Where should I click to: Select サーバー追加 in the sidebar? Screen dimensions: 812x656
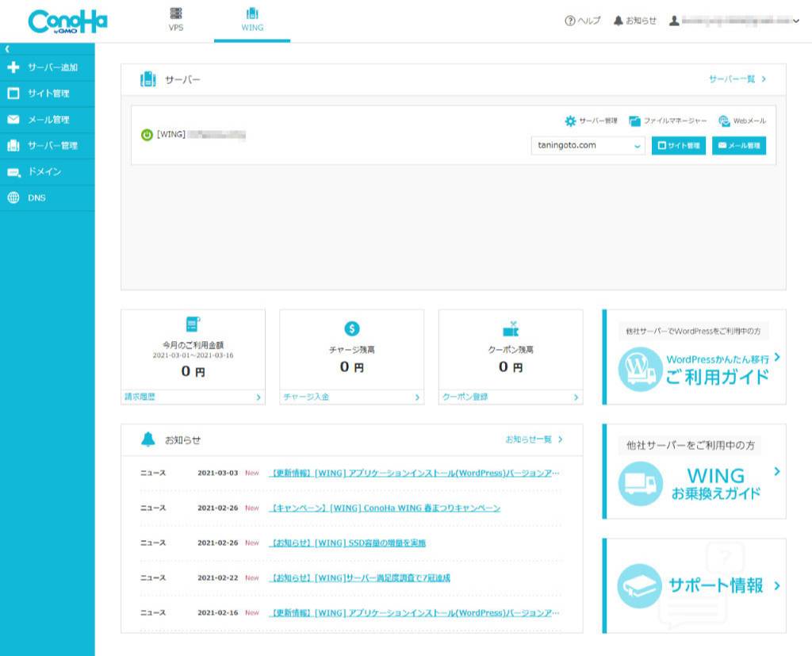[x=48, y=67]
